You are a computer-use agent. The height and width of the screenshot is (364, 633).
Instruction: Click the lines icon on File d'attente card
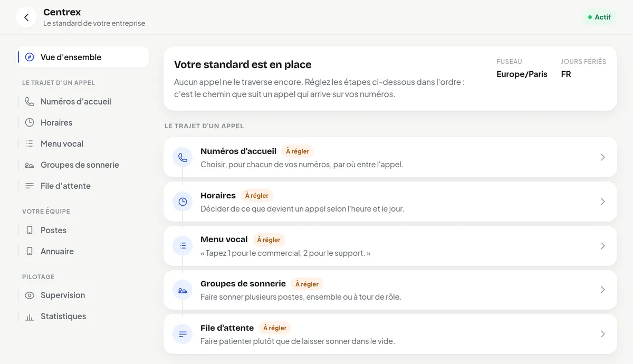(183, 334)
